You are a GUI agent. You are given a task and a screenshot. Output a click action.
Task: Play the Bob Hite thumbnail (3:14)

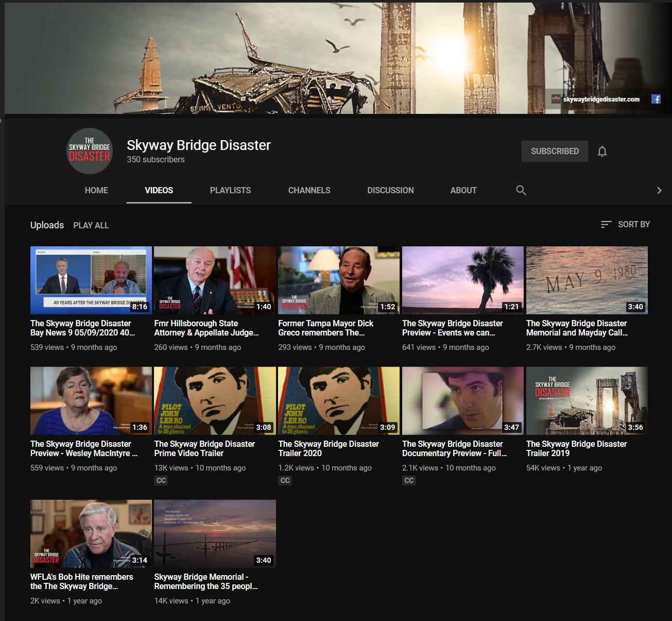(91, 534)
